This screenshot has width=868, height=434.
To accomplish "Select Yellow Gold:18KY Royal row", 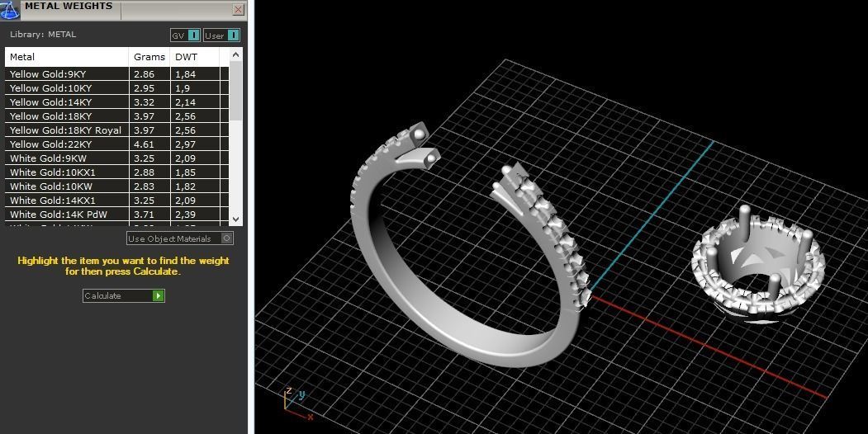I will [x=116, y=130].
